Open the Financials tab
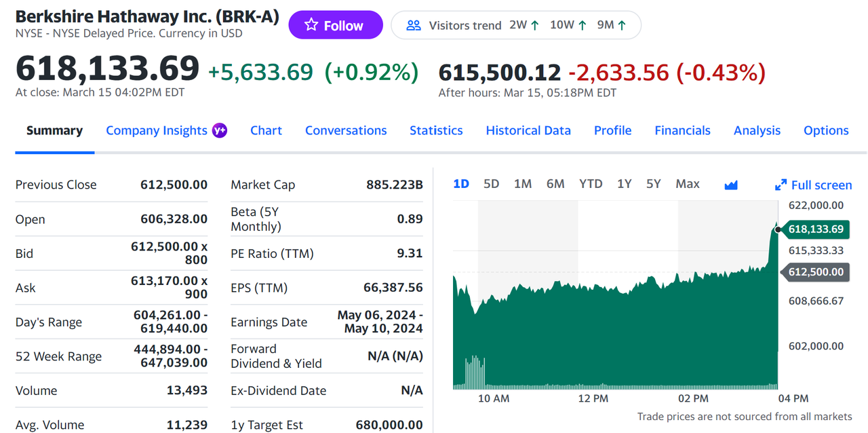 pos(682,130)
